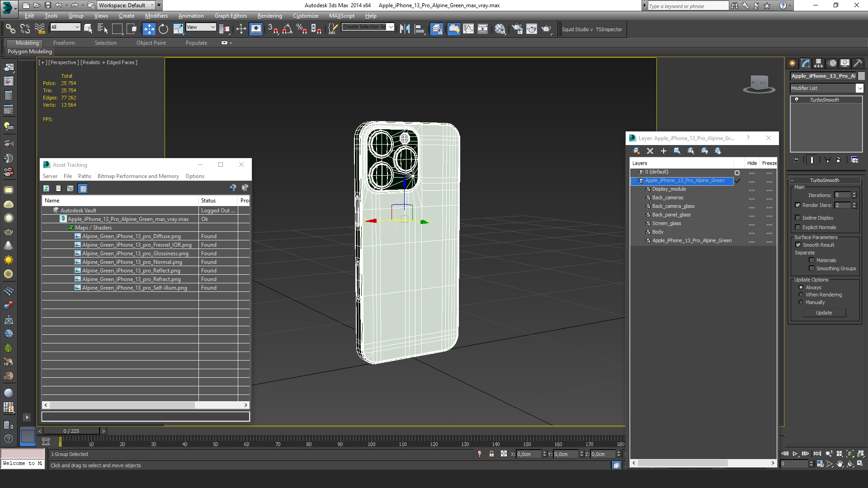
Task: Select the Select and Link tool
Action: click(x=10, y=29)
